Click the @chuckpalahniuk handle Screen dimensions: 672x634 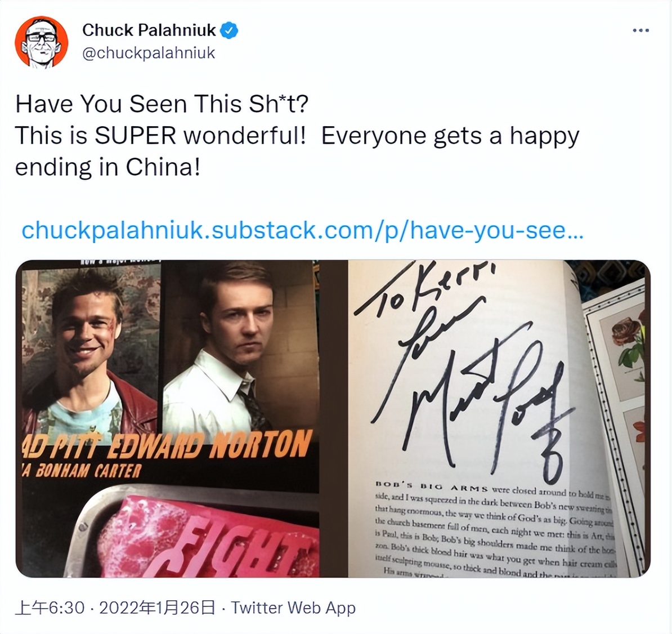(x=149, y=53)
